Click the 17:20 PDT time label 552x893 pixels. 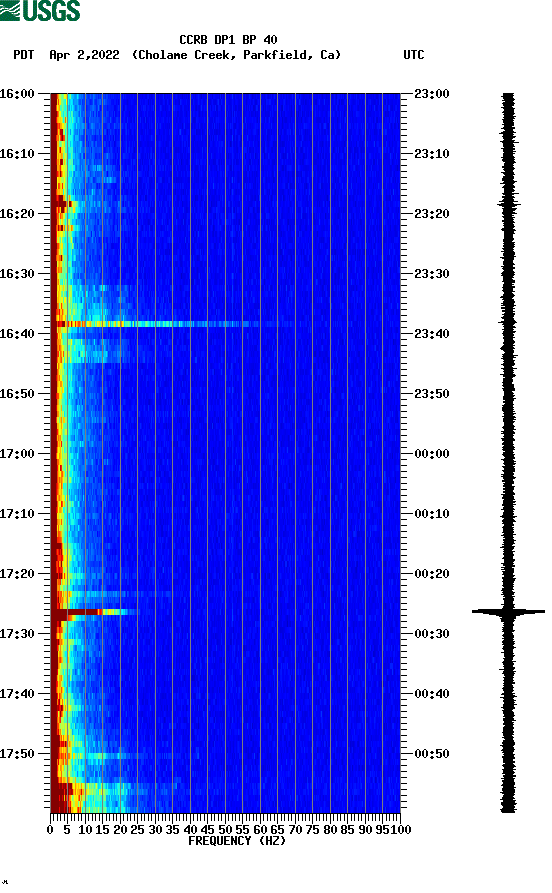coord(17,574)
